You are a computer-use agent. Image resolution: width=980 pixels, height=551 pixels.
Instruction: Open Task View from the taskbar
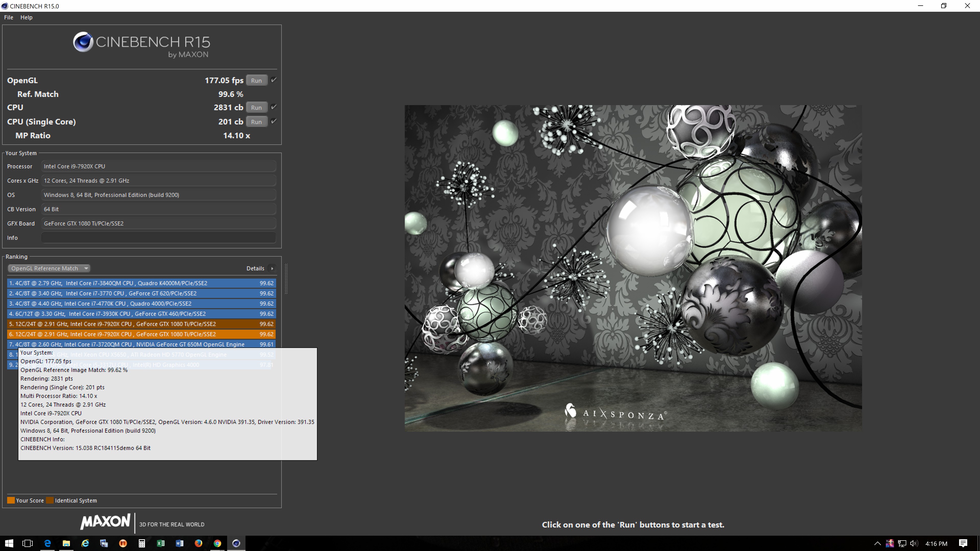(28, 543)
